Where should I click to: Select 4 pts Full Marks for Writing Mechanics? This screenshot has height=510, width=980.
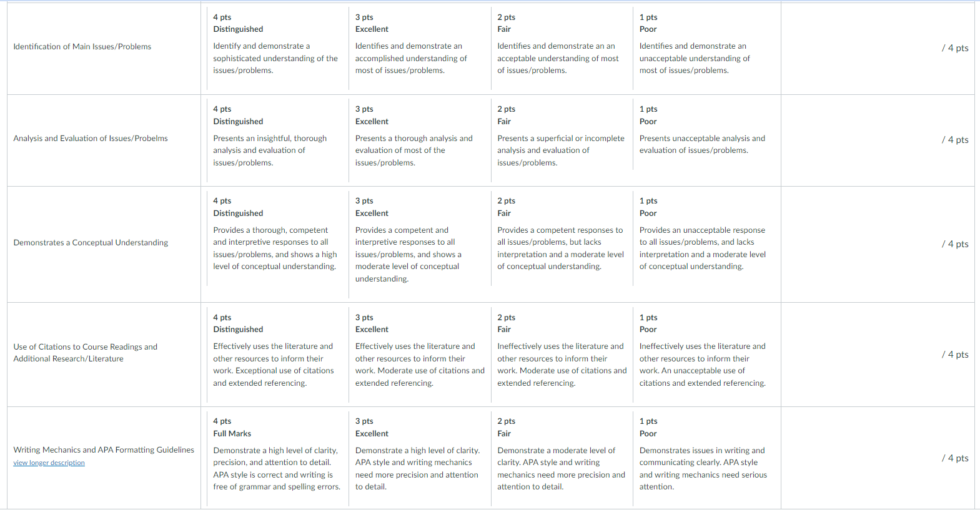coord(278,459)
